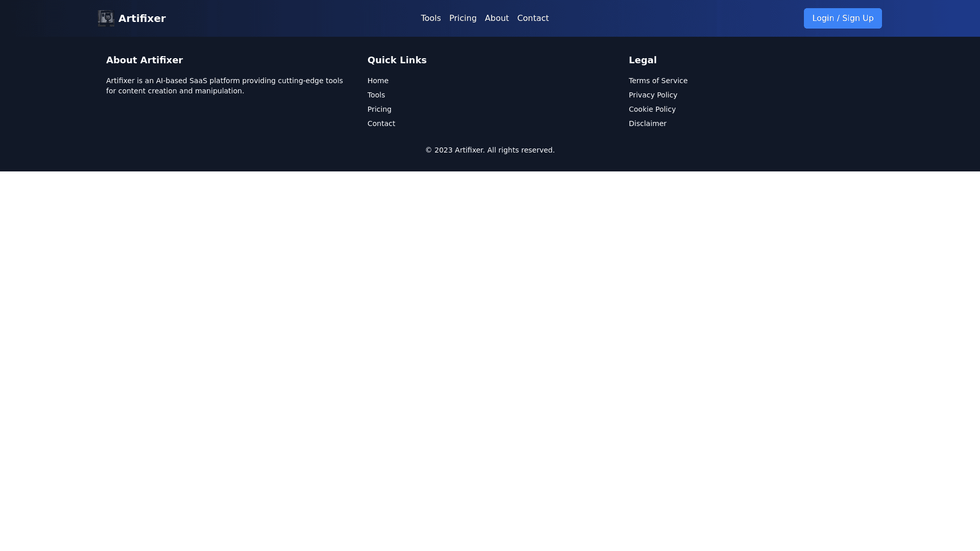Select Pricing under Quick Links
The height and width of the screenshot is (551, 980).
click(x=379, y=109)
